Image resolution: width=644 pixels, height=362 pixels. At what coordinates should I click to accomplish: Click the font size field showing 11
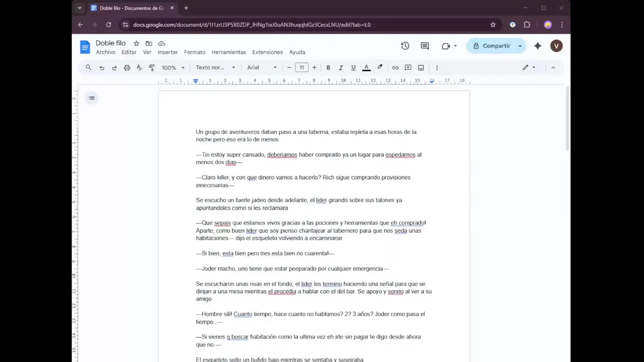click(x=301, y=67)
